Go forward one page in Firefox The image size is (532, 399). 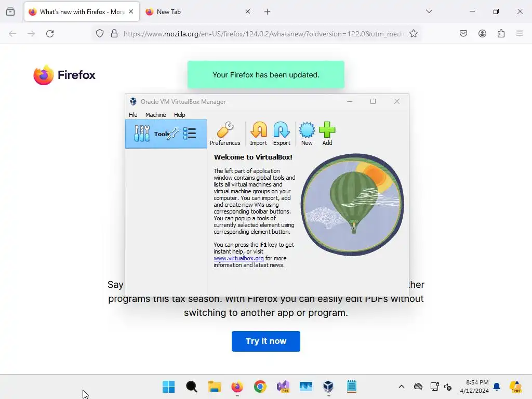coord(31,34)
